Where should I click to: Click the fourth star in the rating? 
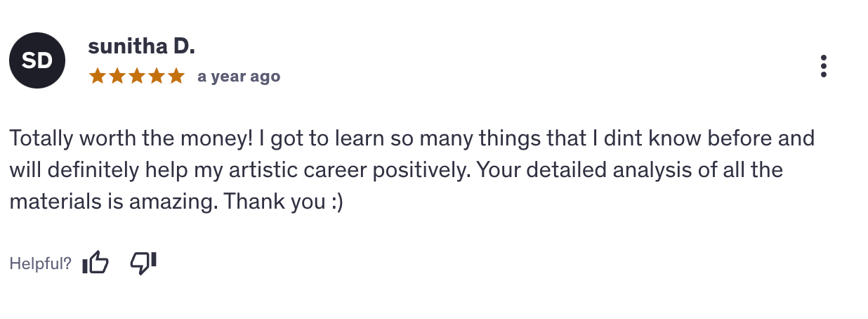coord(157,76)
